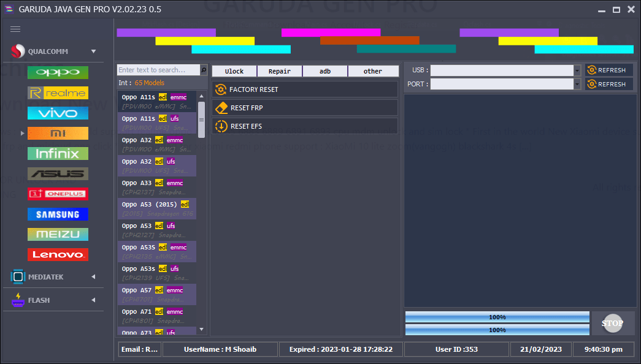Click the RESET FRP button
This screenshot has height=364, width=641.
coord(304,107)
